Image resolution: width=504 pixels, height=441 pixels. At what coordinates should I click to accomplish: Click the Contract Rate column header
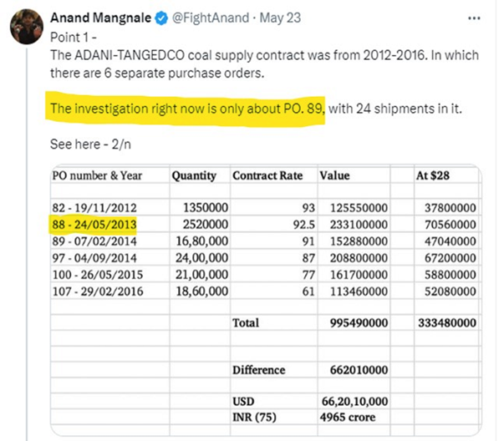(267, 175)
